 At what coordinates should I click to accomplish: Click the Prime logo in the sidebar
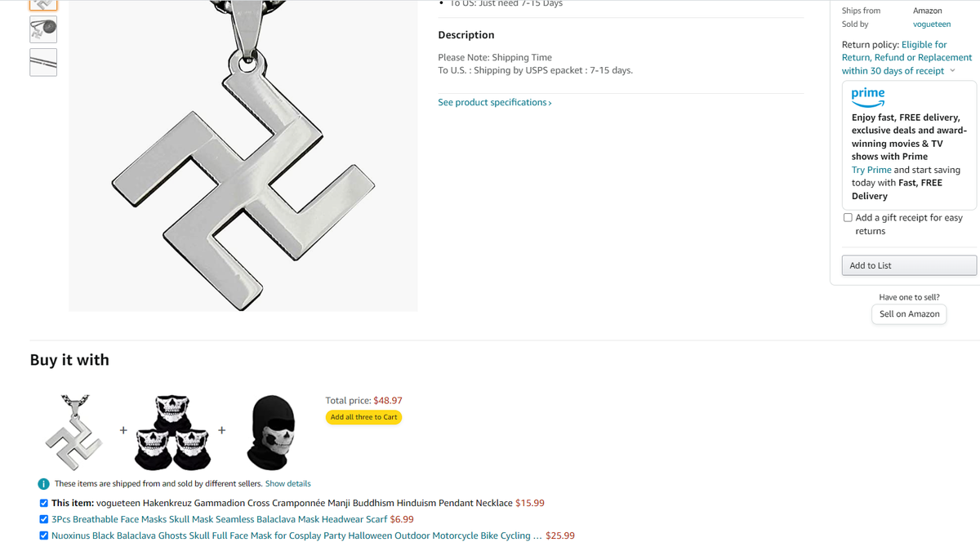868,97
